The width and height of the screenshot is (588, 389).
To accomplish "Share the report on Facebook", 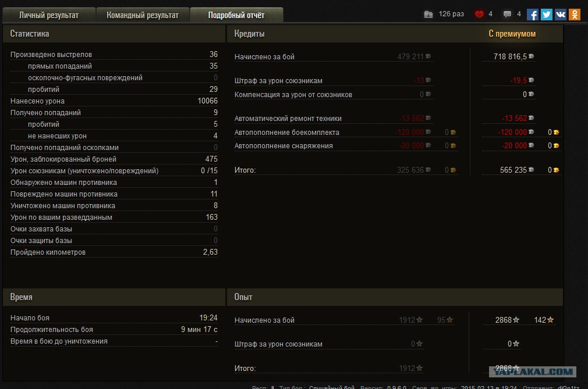I will coord(532,15).
